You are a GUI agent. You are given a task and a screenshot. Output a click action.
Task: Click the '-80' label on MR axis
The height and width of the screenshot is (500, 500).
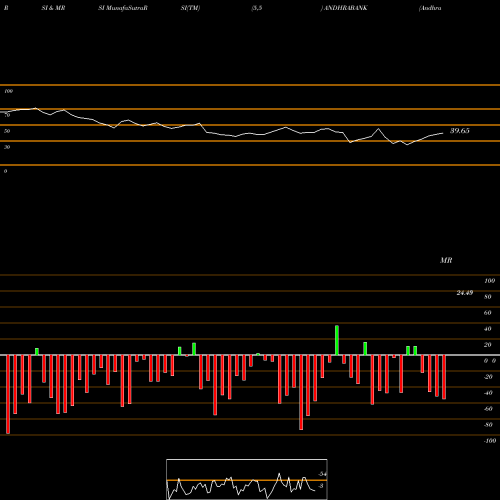pos(488,425)
